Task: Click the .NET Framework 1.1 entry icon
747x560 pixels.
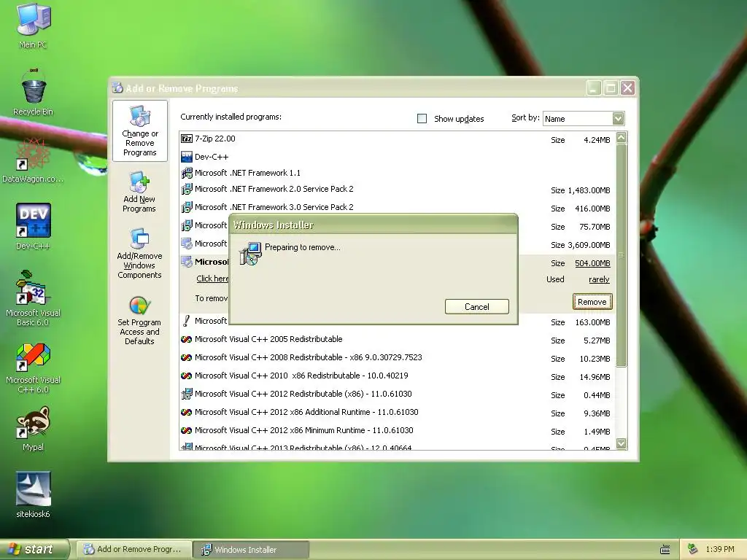Action: [187, 173]
